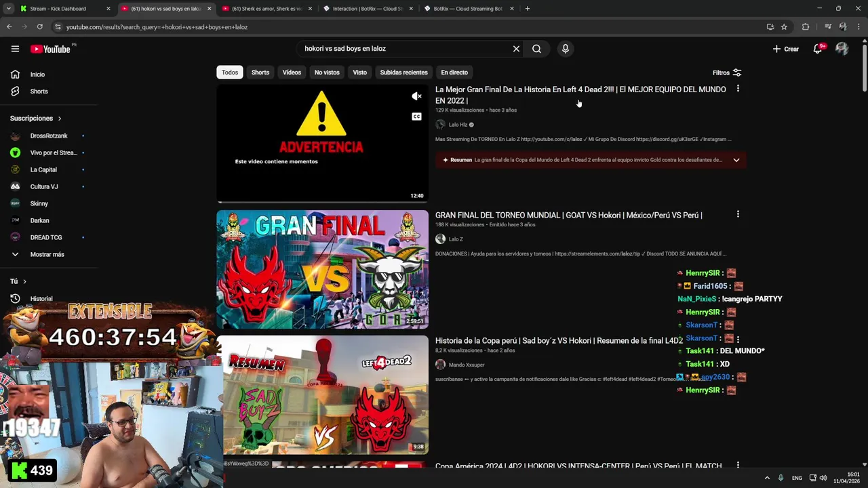868x488 pixels.
Task: Open browser extensions puzzle icon
Action: pos(806,27)
